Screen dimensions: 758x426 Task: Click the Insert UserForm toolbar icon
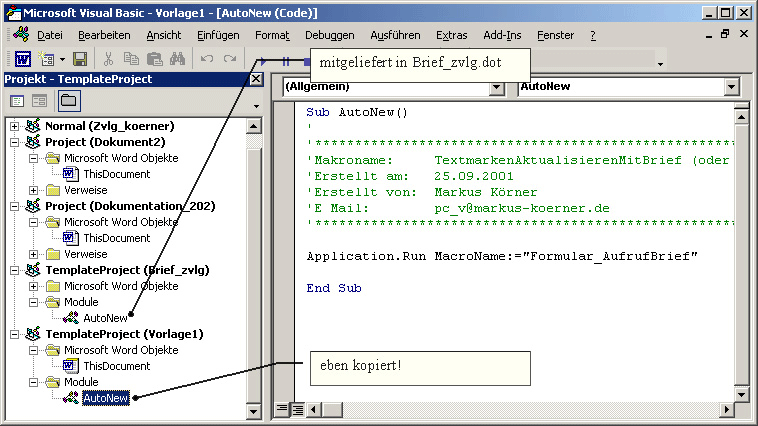[46, 59]
